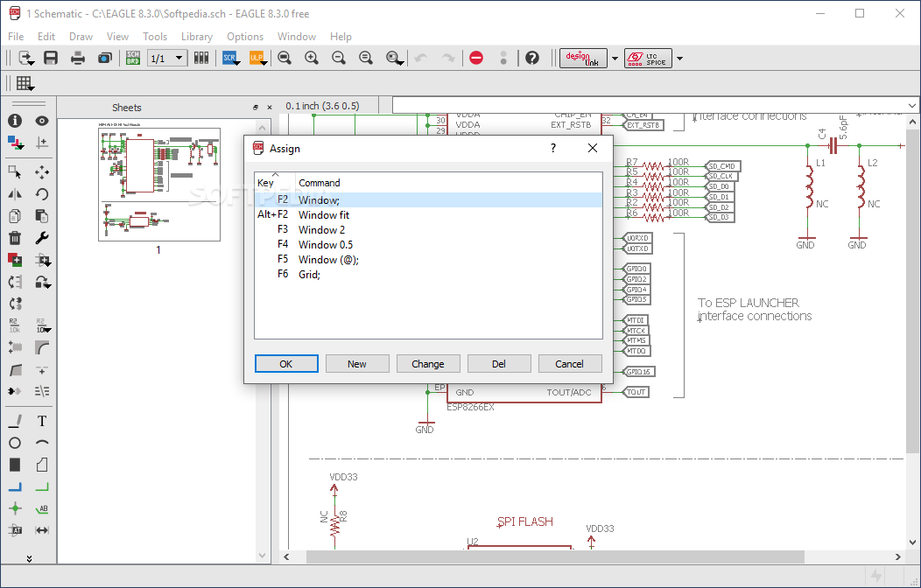Select sheet 1 thumbnail in Sheets panel
This screenshot has height=588, width=921.
click(x=159, y=185)
